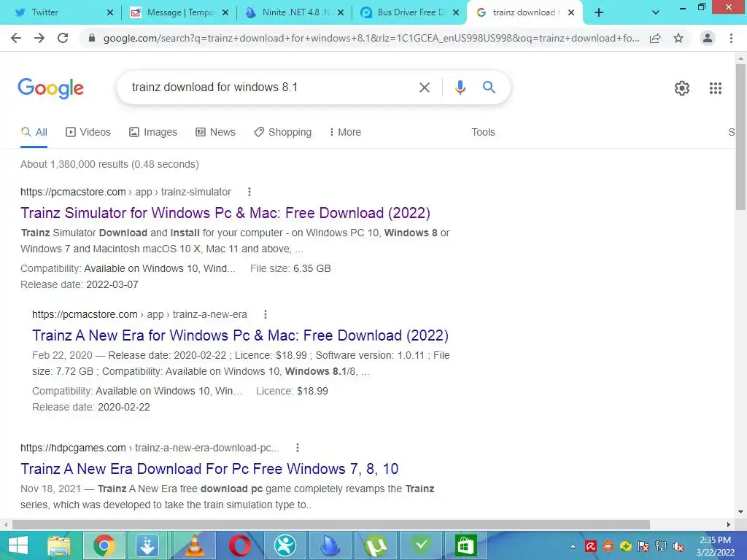Open the search Tools options
The image size is (747, 560).
click(x=483, y=132)
